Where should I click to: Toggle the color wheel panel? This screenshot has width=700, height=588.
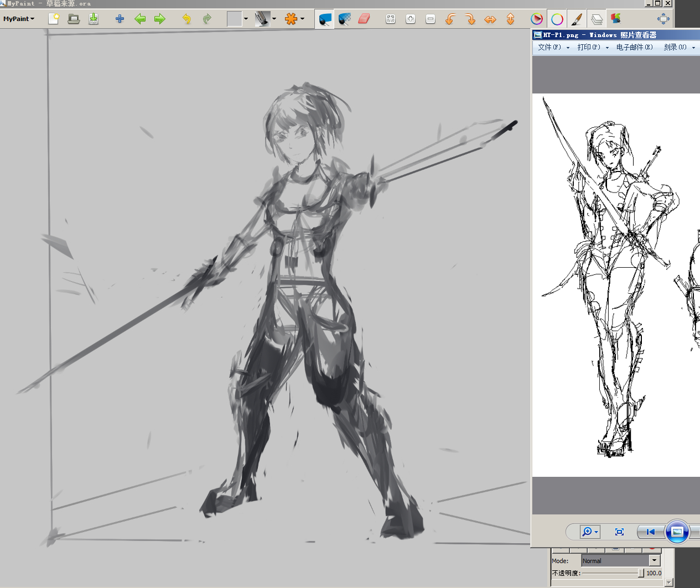(557, 19)
